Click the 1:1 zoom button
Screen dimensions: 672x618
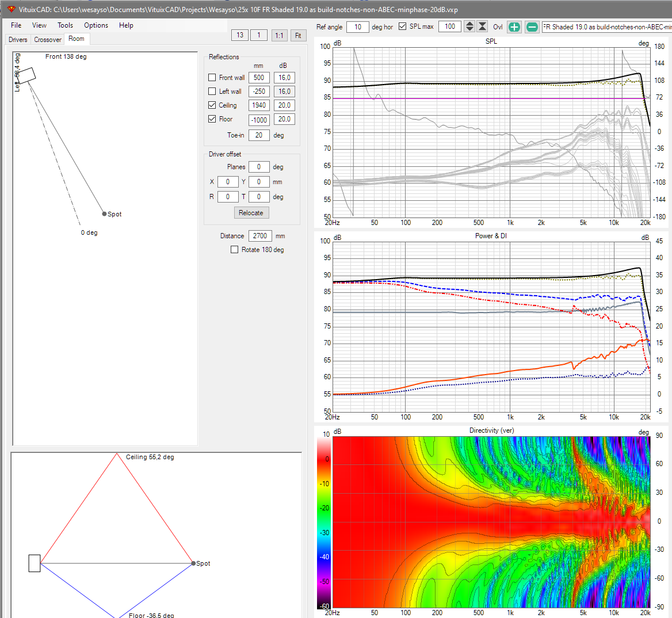[279, 35]
